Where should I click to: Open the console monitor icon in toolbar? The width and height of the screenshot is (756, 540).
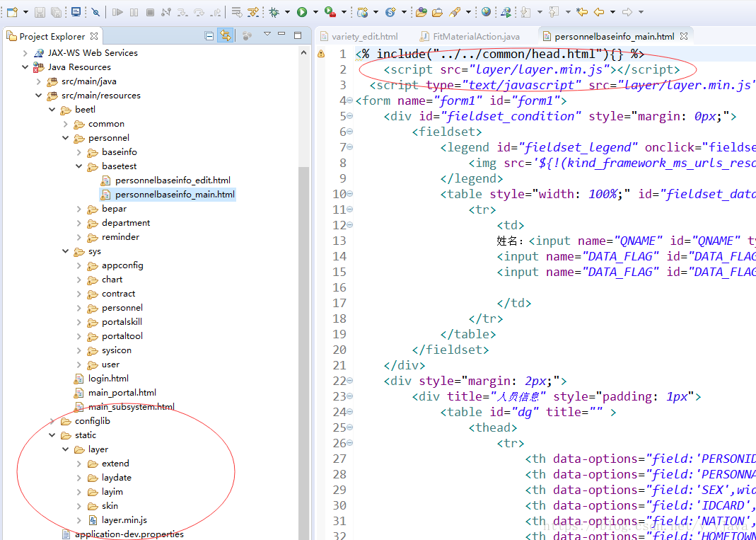click(x=76, y=11)
